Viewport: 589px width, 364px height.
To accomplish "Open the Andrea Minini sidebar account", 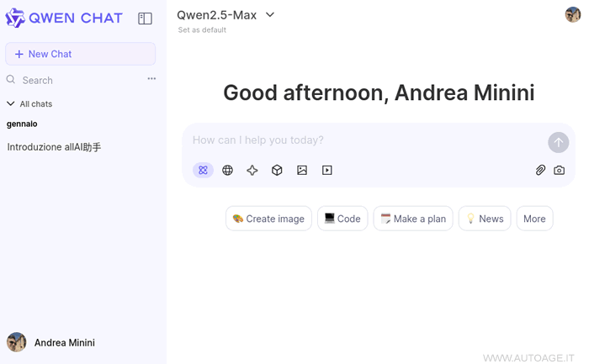I will click(50, 342).
